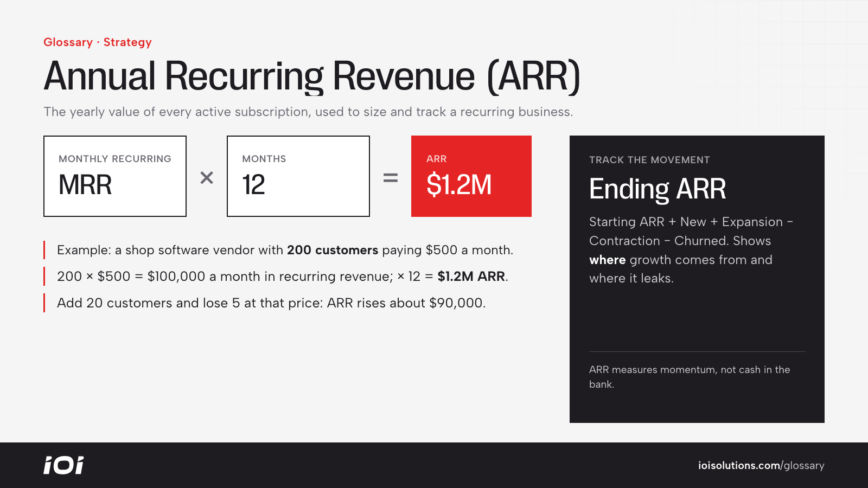Click the subtitle 'The yearly value of every active subscription'
This screenshot has height=488, width=868.
click(308, 112)
